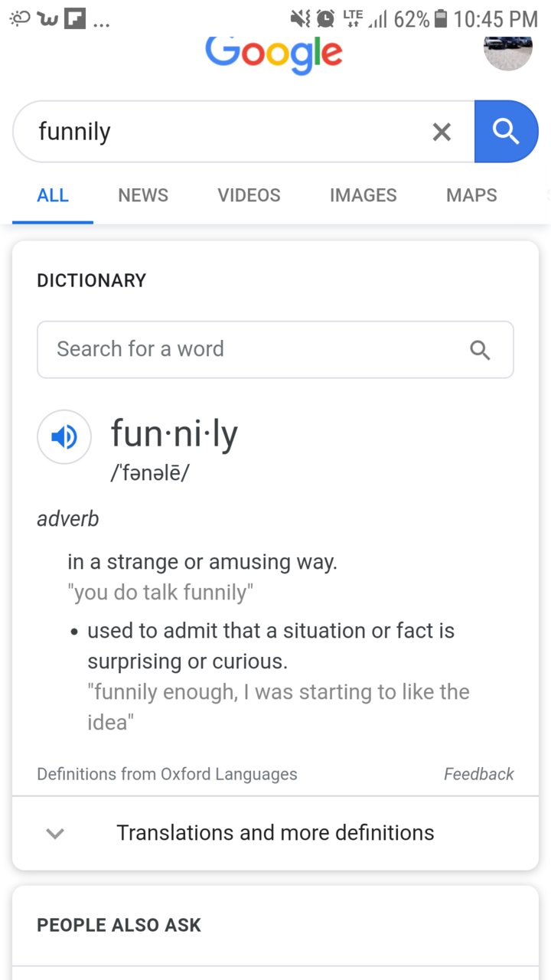Open Translations and more definitions row
The width and height of the screenshot is (551, 980).
click(275, 833)
